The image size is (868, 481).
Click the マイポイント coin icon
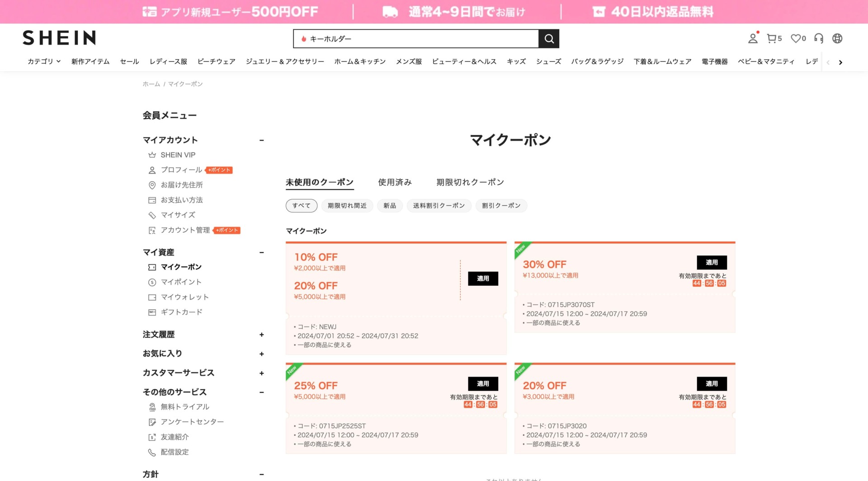pos(152,282)
